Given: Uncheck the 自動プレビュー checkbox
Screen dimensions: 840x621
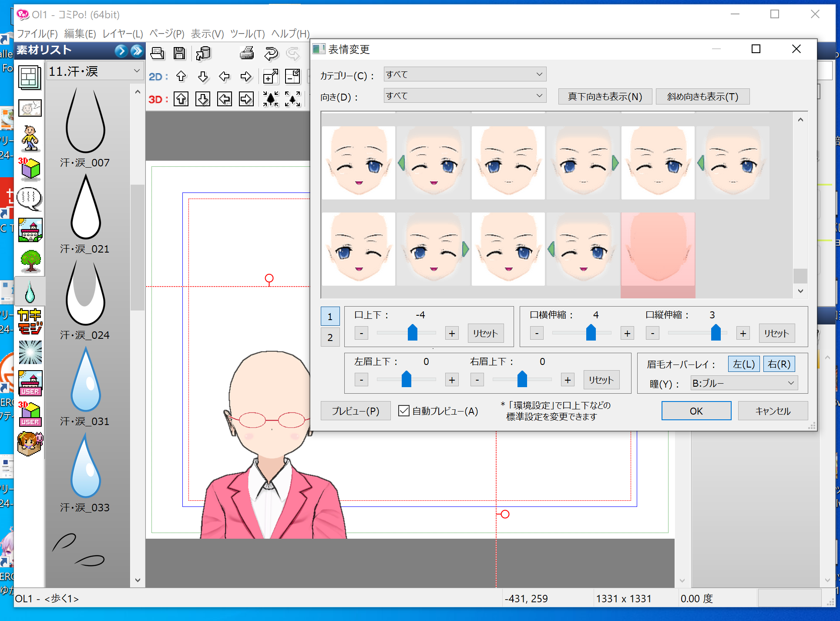Looking at the screenshot, I should [404, 411].
